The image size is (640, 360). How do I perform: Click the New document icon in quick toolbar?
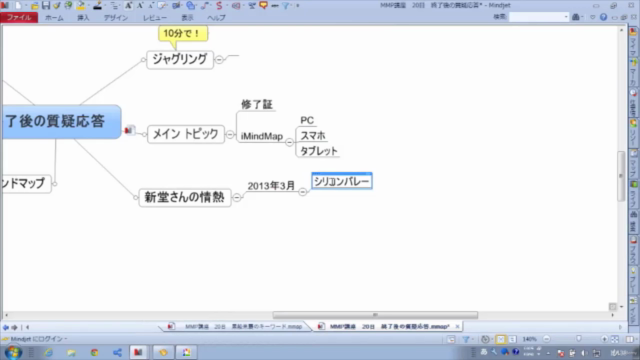point(18,5)
